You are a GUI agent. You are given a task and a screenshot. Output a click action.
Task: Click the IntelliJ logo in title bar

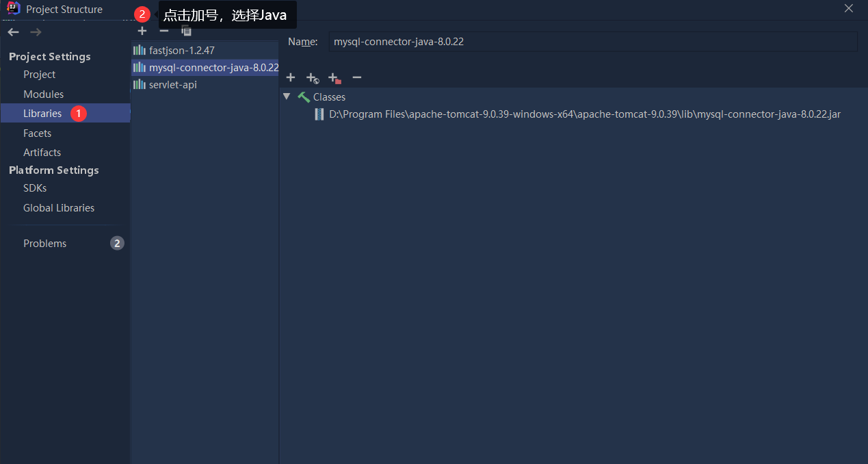13,9
